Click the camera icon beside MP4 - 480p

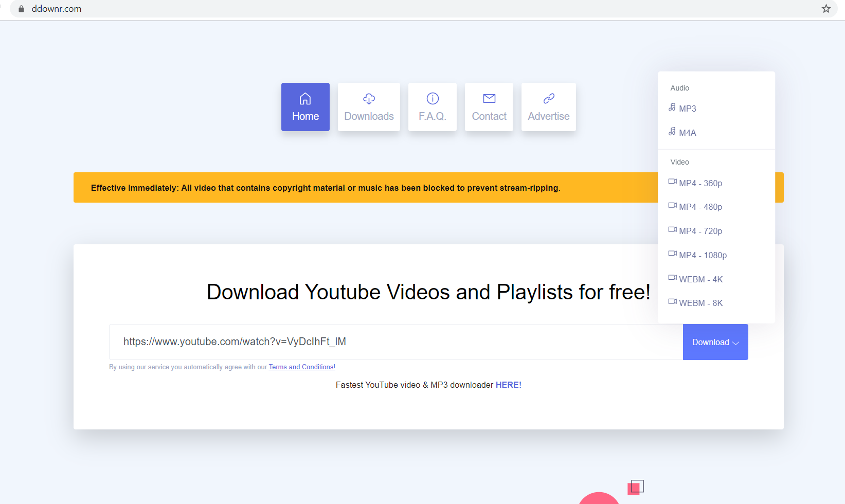pos(672,205)
